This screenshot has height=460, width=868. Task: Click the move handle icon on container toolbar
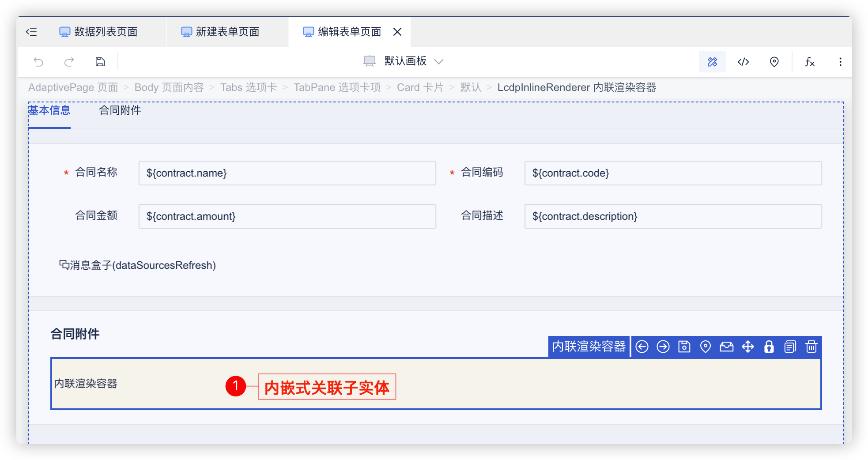[748, 347]
